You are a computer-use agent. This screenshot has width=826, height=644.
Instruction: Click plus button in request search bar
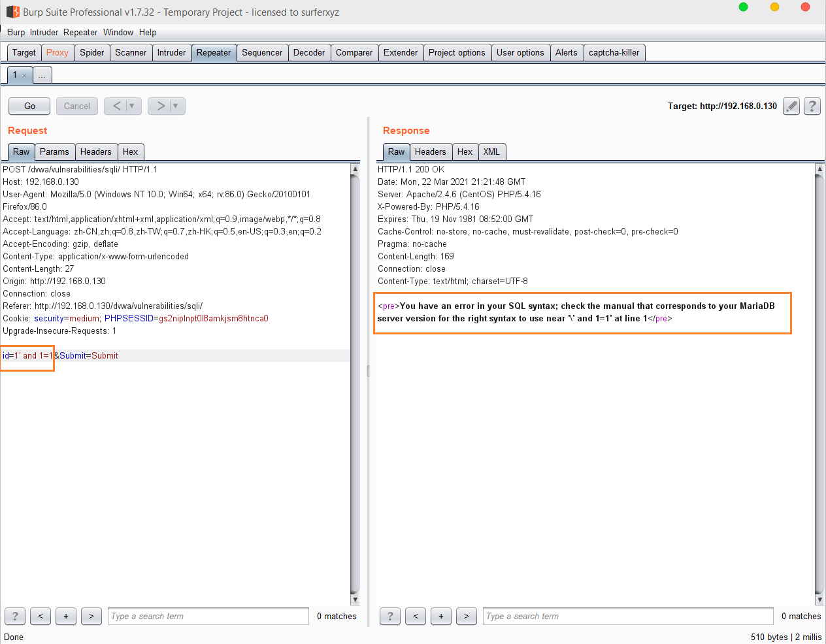pos(66,616)
